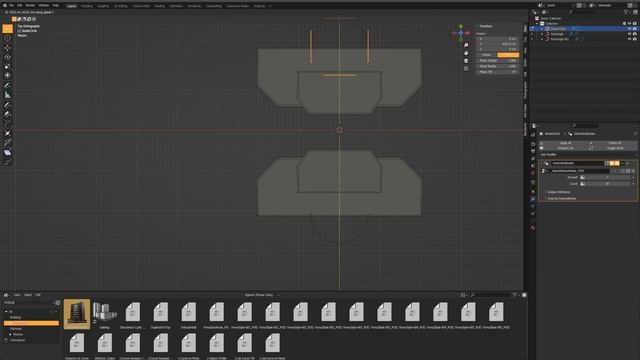Switch to the Shading workspace tab
This screenshot has width=640, height=360.
[x=159, y=6]
